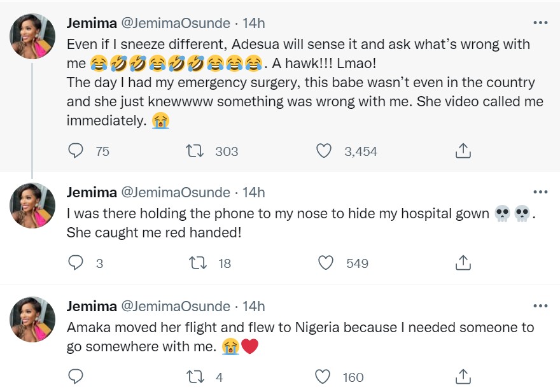The width and height of the screenshot is (560, 392).
Task: Like the tweet with 549 likes
Action: point(326,263)
